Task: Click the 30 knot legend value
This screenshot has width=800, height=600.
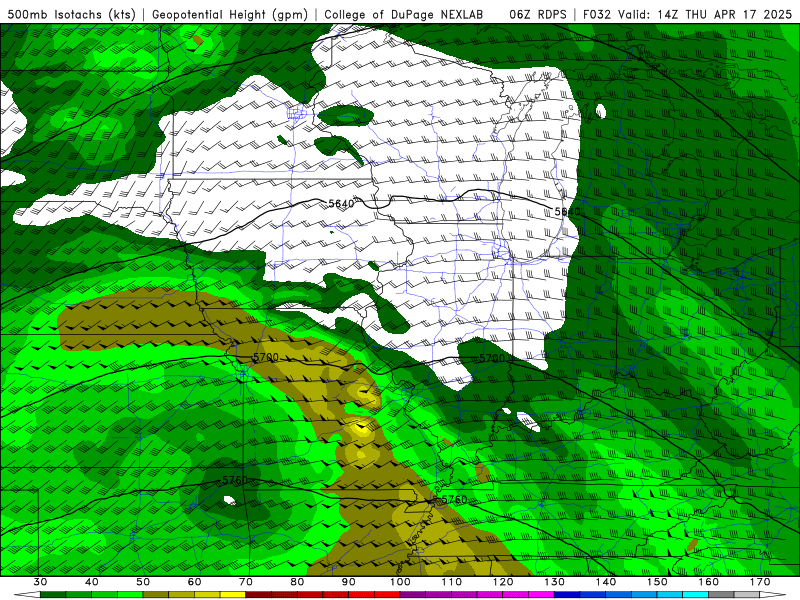Action: pos(40,582)
